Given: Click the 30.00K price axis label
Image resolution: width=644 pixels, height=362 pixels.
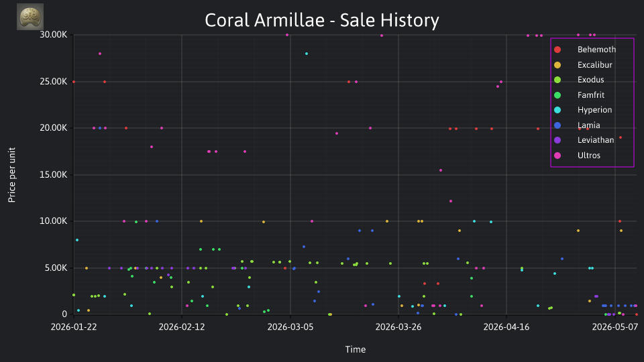Looking at the screenshot, I should tap(54, 35).
